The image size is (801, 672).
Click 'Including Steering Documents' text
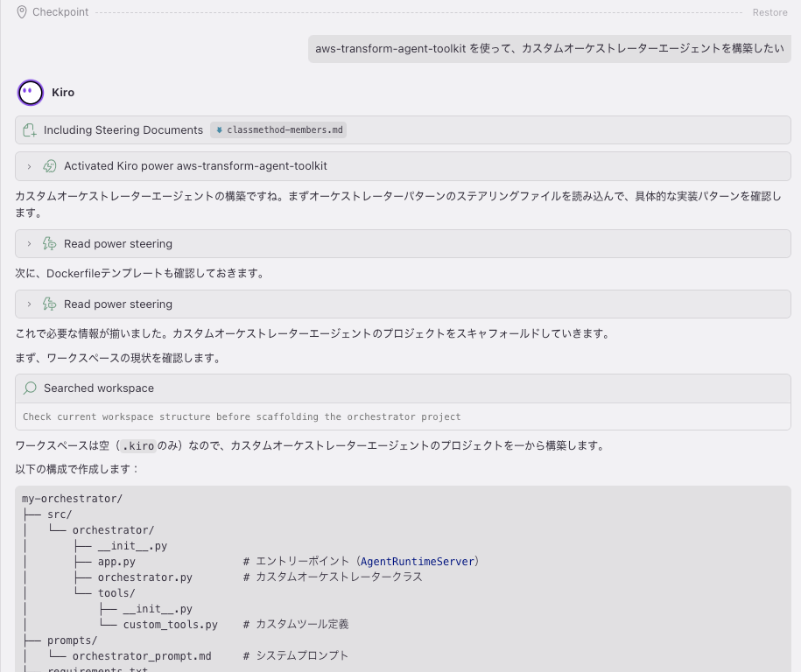(x=123, y=129)
